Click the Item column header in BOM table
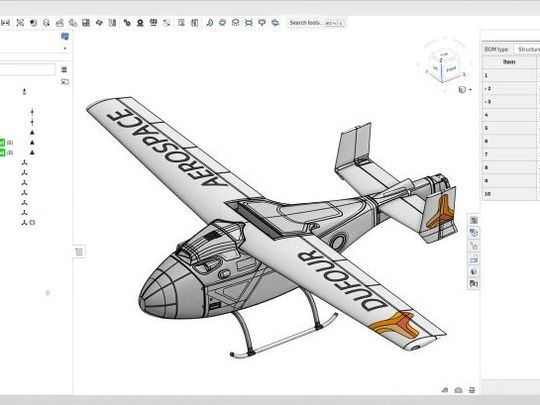This screenshot has height=405, width=540. [509, 62]
